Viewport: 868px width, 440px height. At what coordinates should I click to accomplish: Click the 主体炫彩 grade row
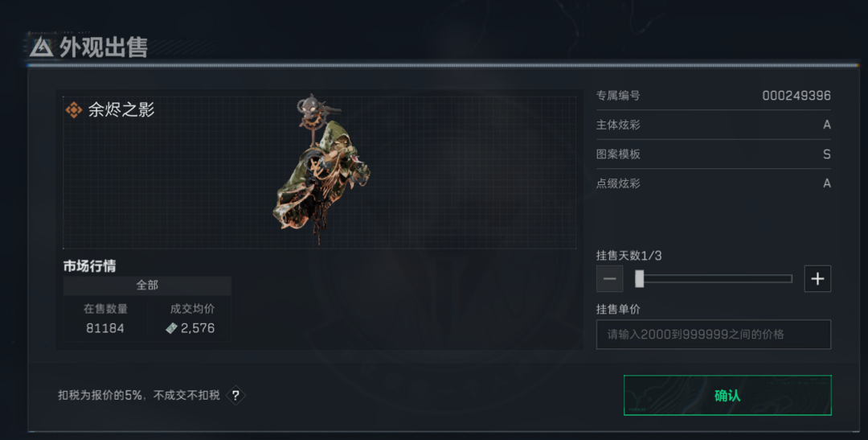713,125
